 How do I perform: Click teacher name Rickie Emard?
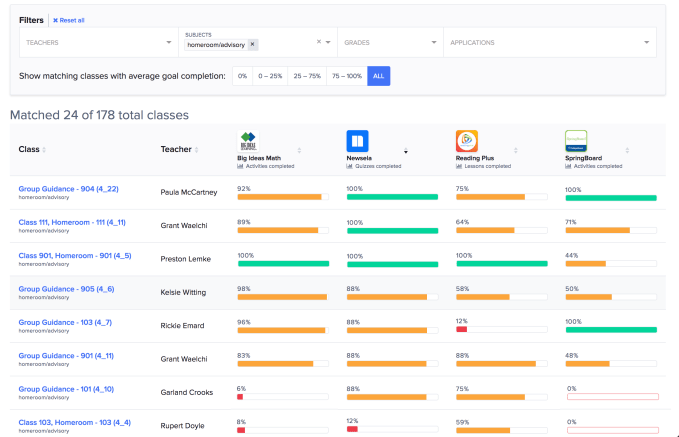point(182,326)
